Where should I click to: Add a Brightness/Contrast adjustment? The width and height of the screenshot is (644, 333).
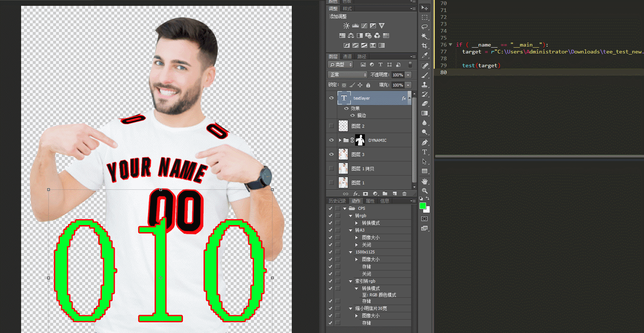(x=346, y=26)
